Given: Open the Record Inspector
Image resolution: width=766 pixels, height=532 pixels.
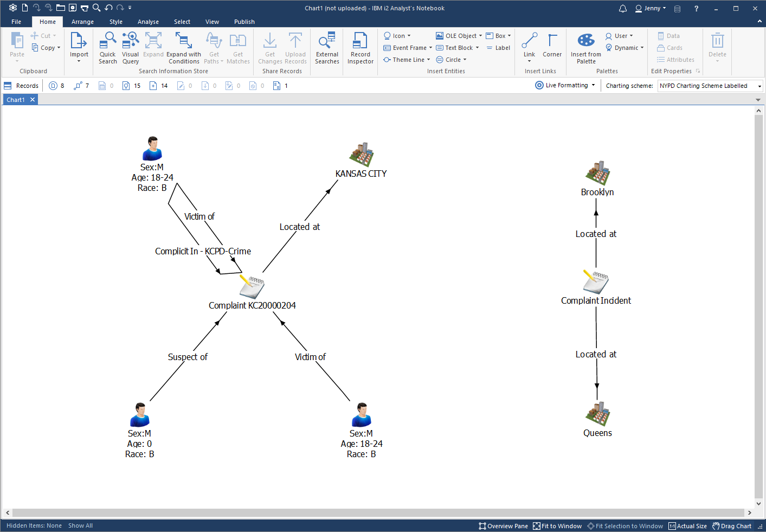Looking at the screenshot, I should [x=360, y=48].
